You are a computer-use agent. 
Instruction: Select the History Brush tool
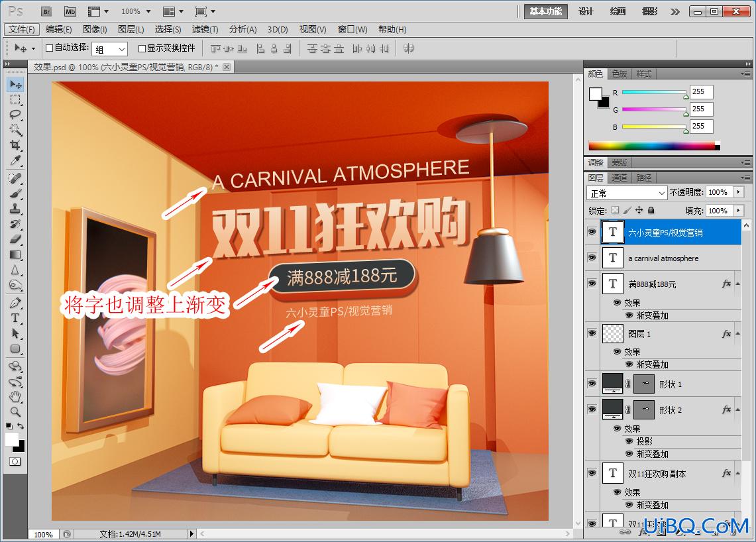15,224
